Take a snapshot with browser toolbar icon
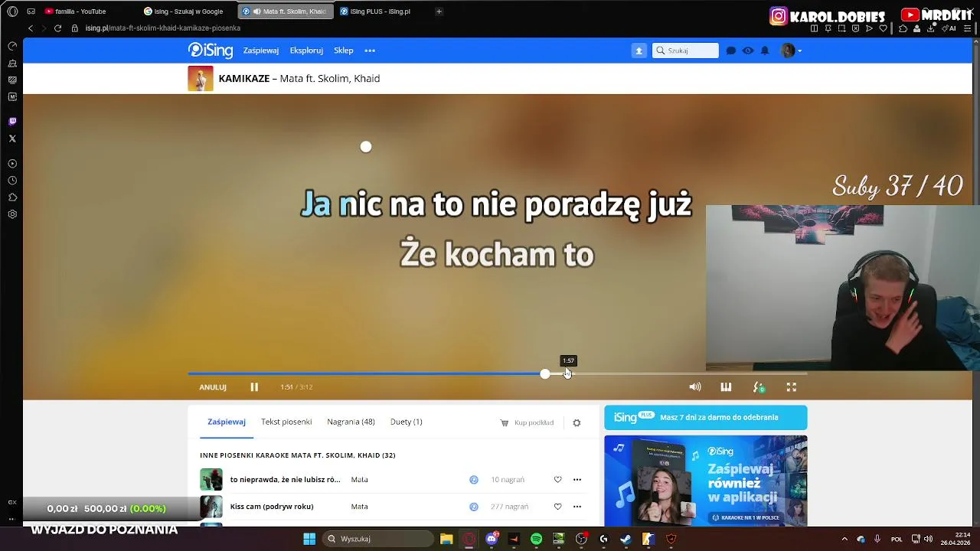Viewport: 980px width, 551px height. [x=841, y=28]
